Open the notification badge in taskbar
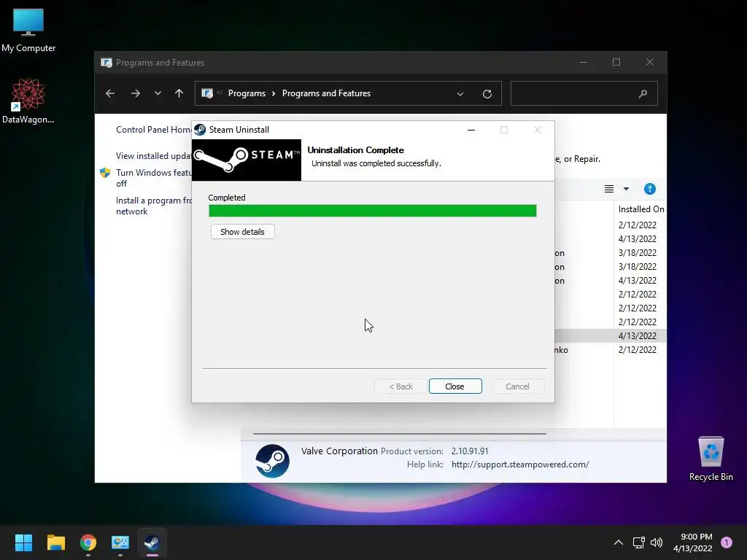Viewport: 747px width, 560px height. point(727,542)
